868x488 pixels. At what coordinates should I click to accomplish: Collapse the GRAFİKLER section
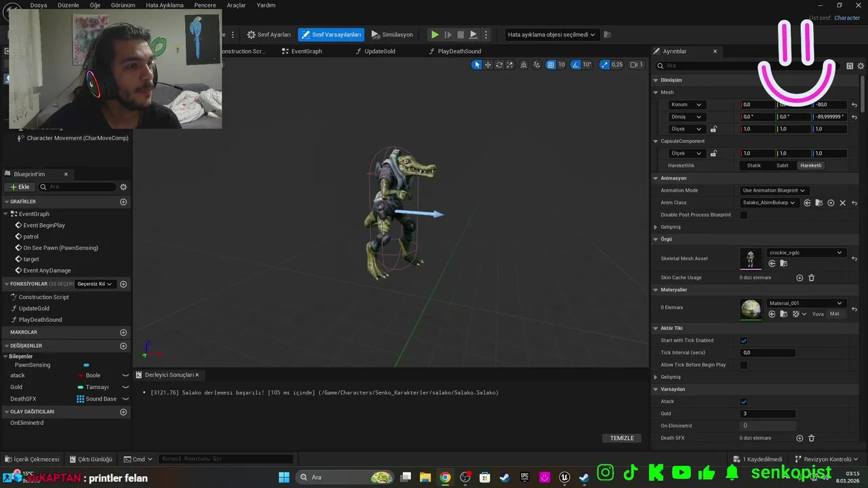pyautogui.click(x=6, y=202)
